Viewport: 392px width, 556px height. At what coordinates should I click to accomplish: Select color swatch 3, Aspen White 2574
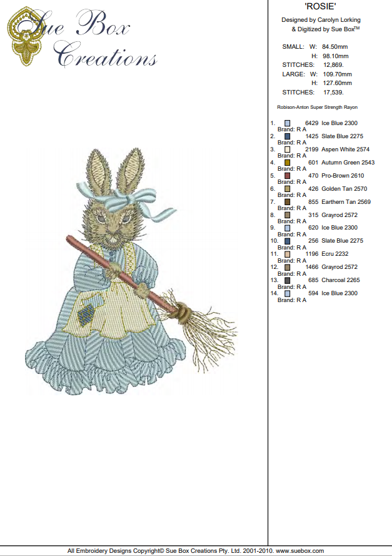(x=288, y=149)
